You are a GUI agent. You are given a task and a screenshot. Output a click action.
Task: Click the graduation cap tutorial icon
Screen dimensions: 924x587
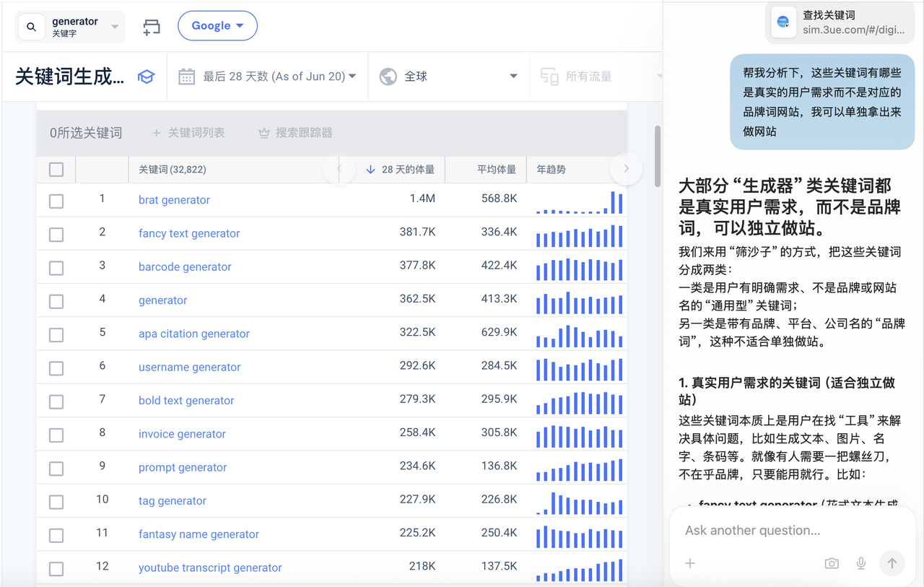[x=147, y=77]
